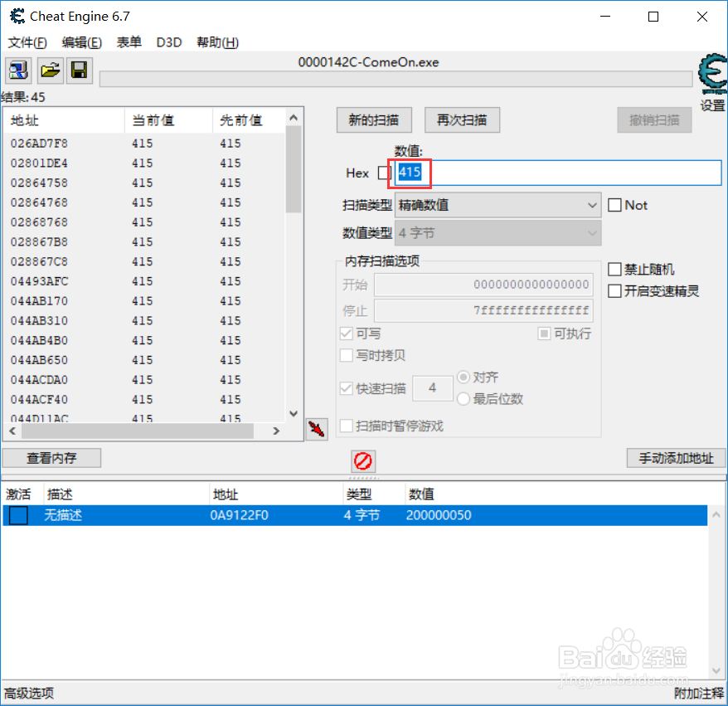Open the 扫描类型 dropdown
Viewport: 728px width, 706px height.
click(498, 205)
